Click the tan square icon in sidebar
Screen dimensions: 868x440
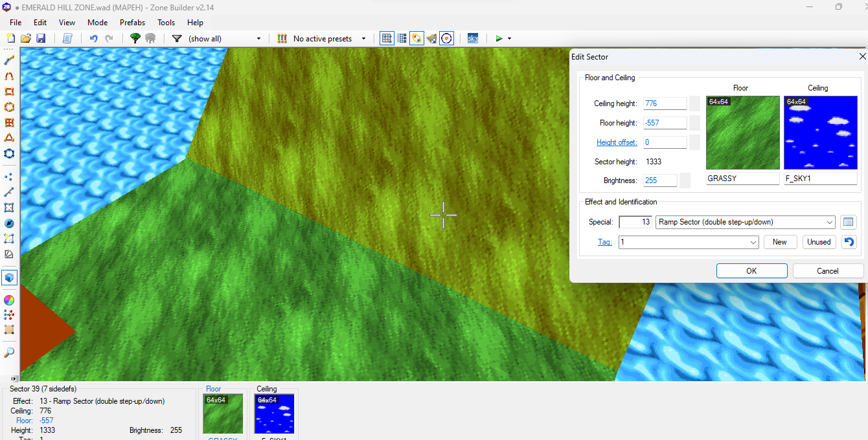[x=9, y=330]
